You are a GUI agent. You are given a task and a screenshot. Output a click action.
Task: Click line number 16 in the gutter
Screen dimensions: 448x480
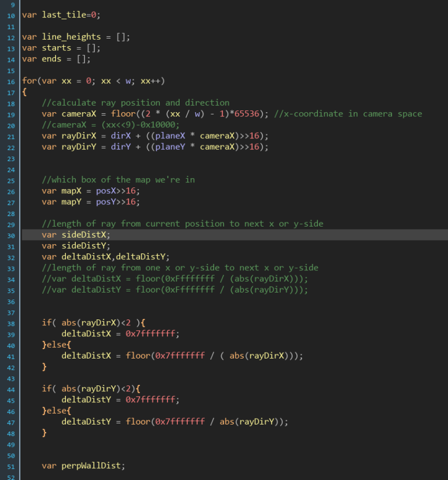(x=11, y=81)
